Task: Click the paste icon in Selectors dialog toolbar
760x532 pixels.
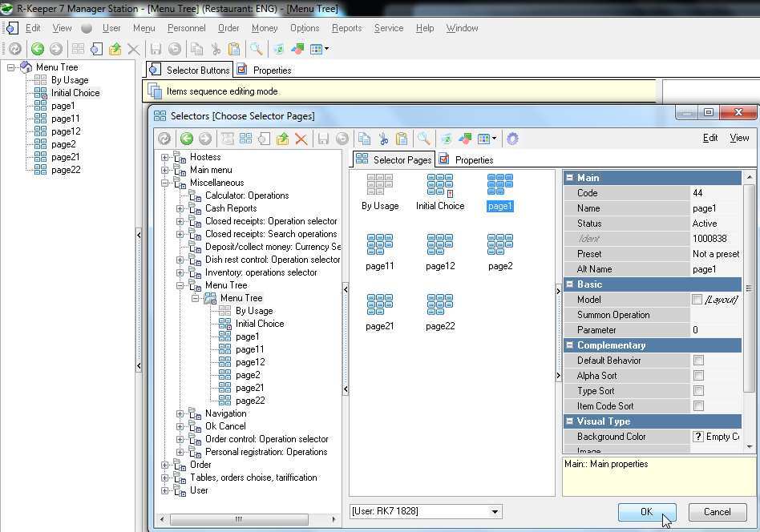Action: [402, 139]
